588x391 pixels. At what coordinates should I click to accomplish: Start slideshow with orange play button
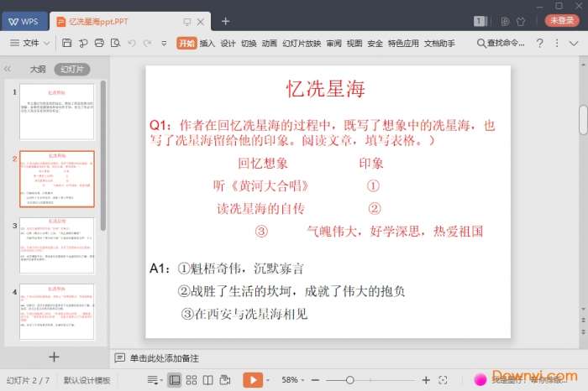click(x=253, y=380)
